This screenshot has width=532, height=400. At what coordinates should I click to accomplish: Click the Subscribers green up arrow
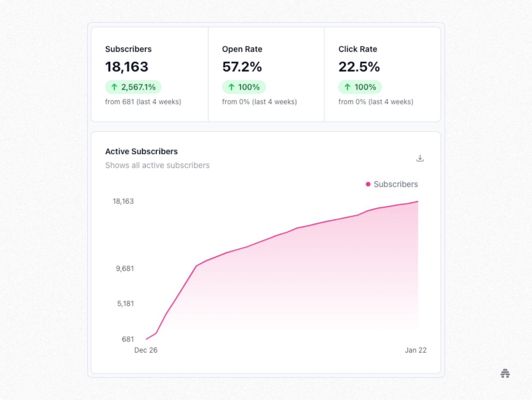coord(114,87)
